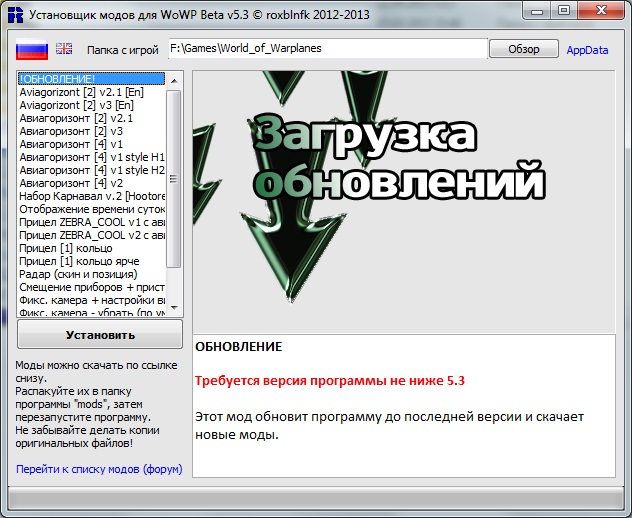Select Фикс. камера + настройки entry

pyautogui.click(x=91, y=300)
